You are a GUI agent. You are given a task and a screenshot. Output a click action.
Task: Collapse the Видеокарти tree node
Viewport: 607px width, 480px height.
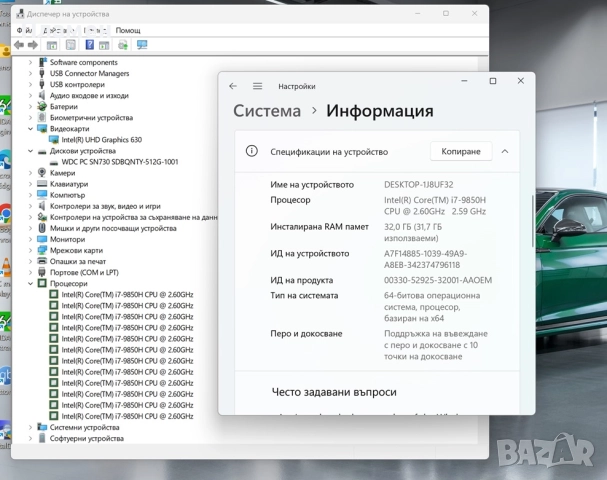[x=30, y=129]
